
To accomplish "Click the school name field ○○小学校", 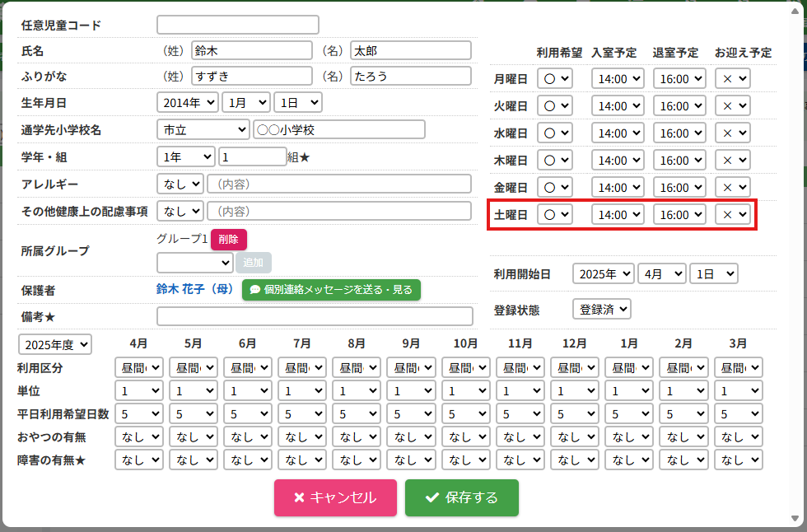I will pos(338,130).
